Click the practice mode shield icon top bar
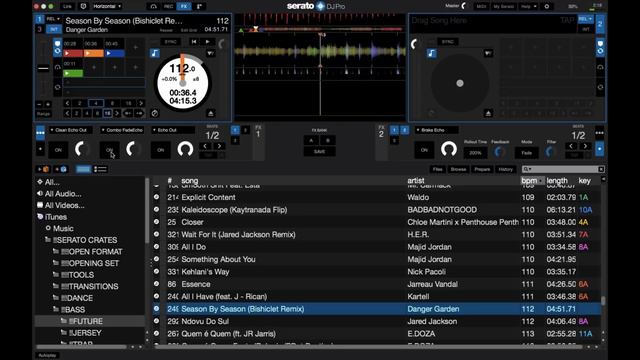This screenshot has height=360, width=640. pos(84,6)
